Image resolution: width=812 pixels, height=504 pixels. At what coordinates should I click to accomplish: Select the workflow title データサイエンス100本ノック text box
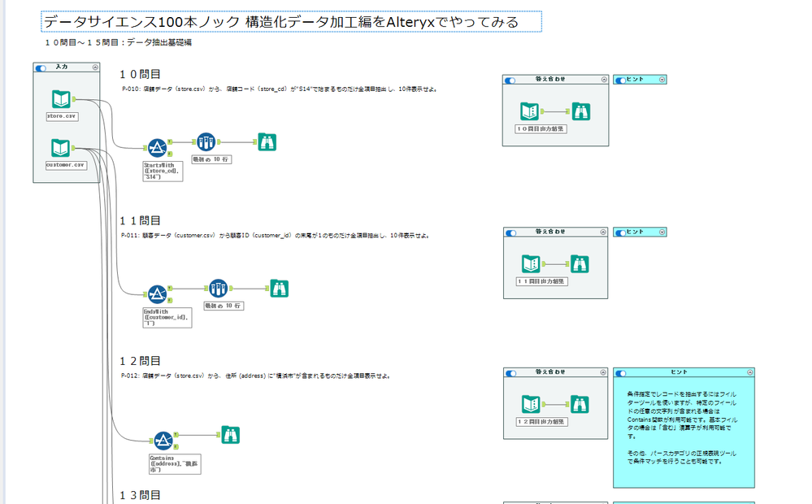tap(292, 22)
